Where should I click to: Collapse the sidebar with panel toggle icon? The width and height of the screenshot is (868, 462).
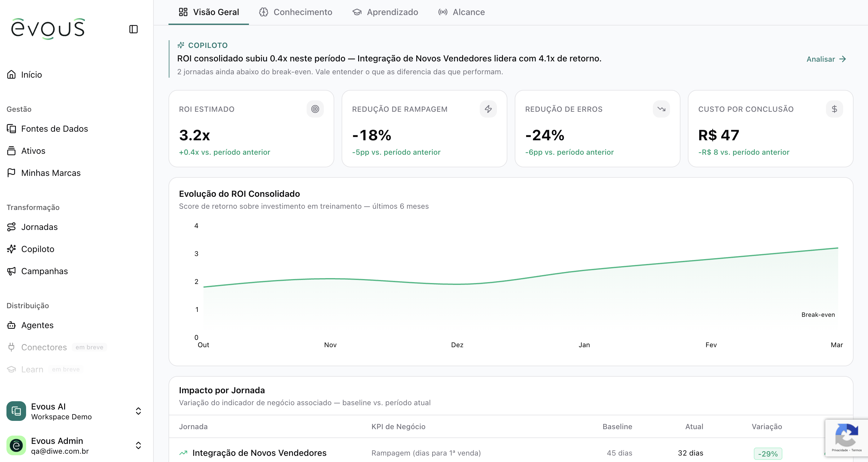134,29
